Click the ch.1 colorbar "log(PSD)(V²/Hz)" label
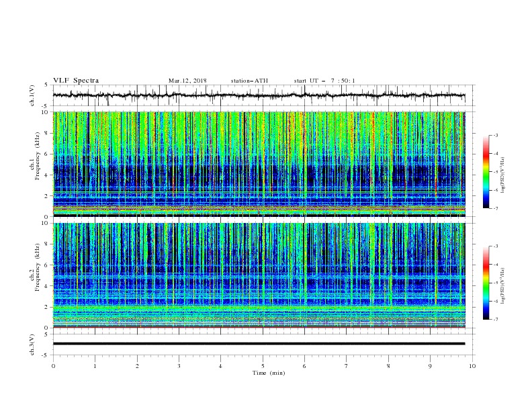532x411 pixels. (x=503, y=175)
